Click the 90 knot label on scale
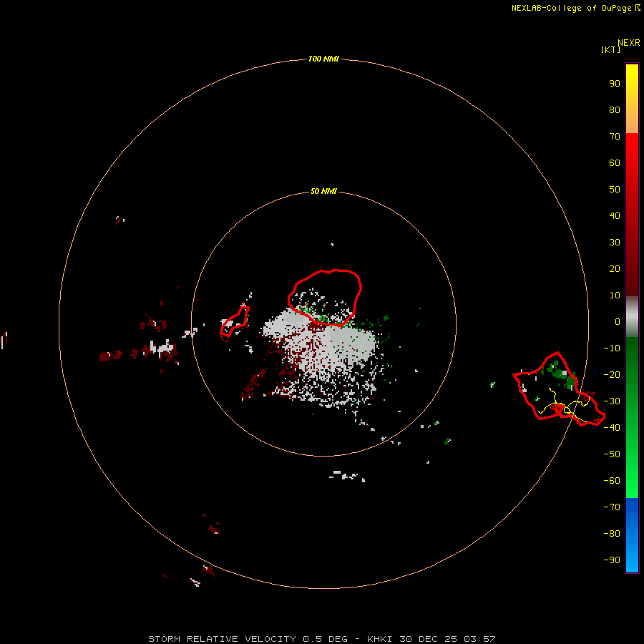Screen dimensions: 644x644 (615, 84)
